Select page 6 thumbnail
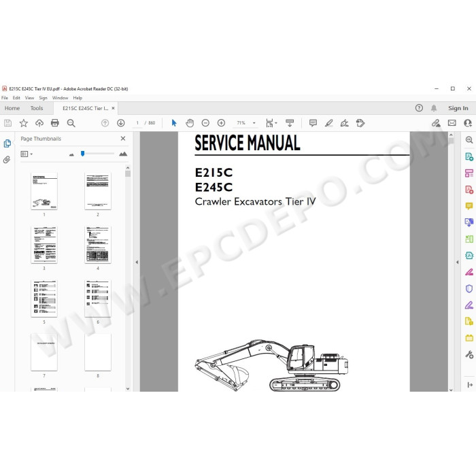 pos(98,299)
